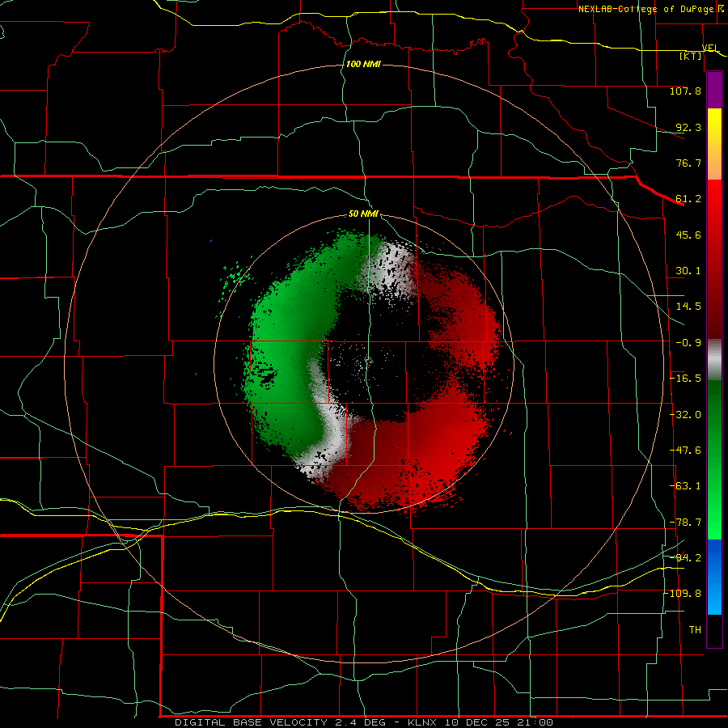728x728 pixels.
Task: Click the 61.2 legend value
Action: pos(688,199)
